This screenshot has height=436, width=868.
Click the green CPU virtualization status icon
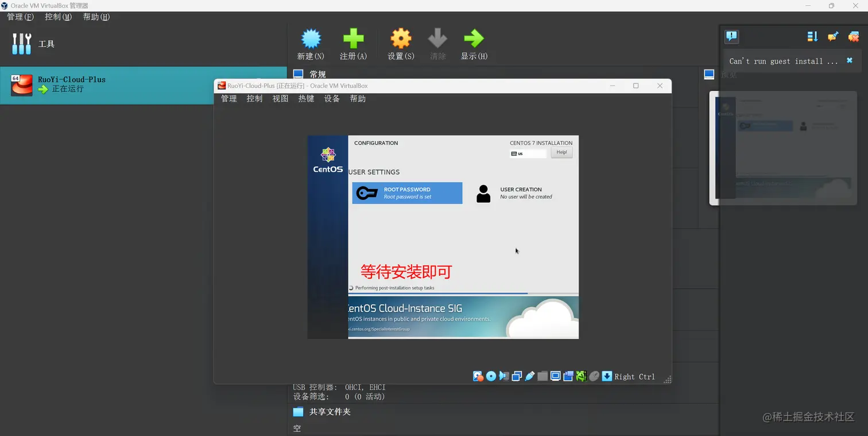click(x=581, y=376)
